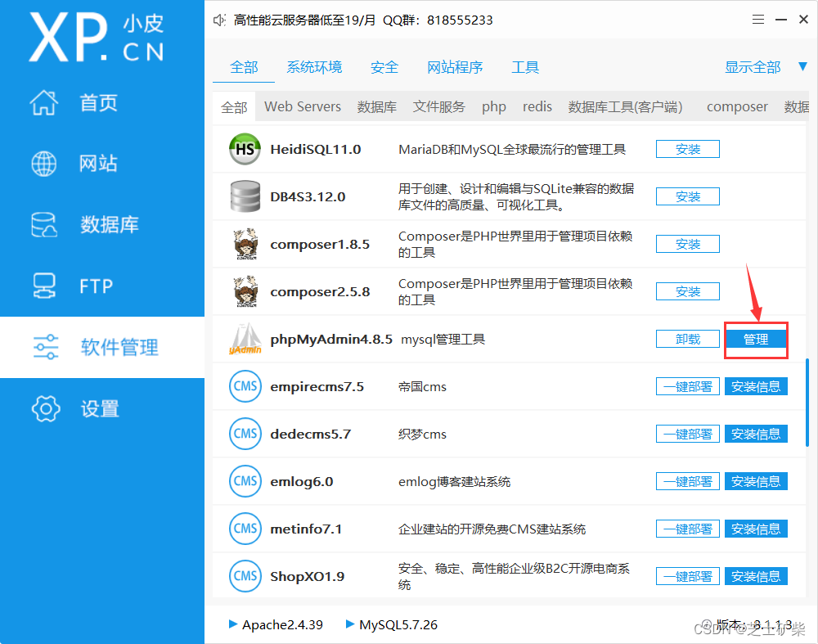Open the 首页 home icon in sidebar
Viewport: 818px width, 644px height.
click(44, 102)
